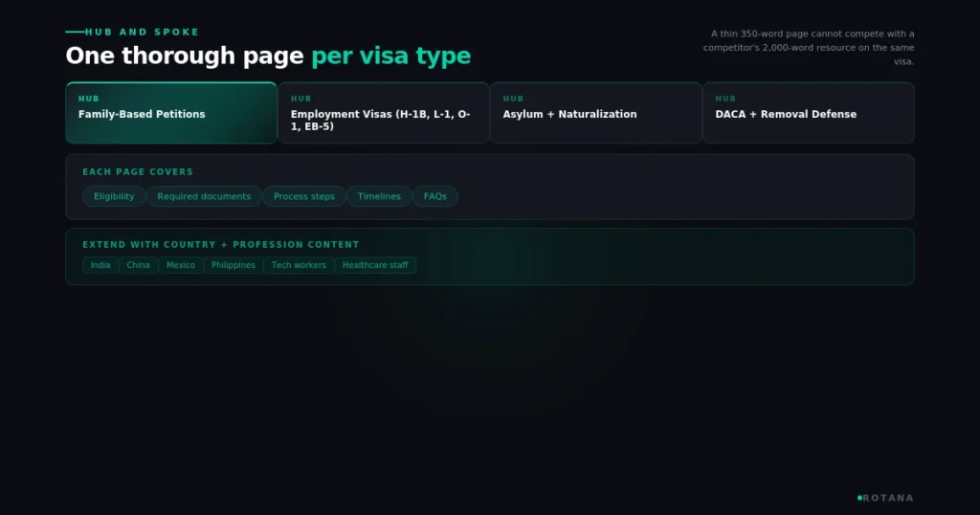Click the HUB AND SPOKE section label
The height and width of the screenshot is (515, 980).
click(142, 32)
